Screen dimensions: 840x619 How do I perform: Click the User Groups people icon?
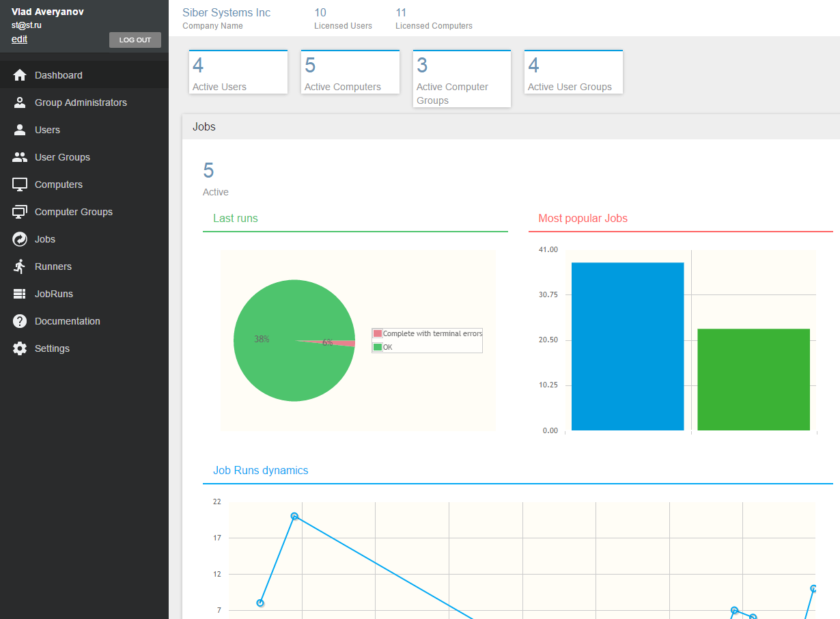point(20,157)
